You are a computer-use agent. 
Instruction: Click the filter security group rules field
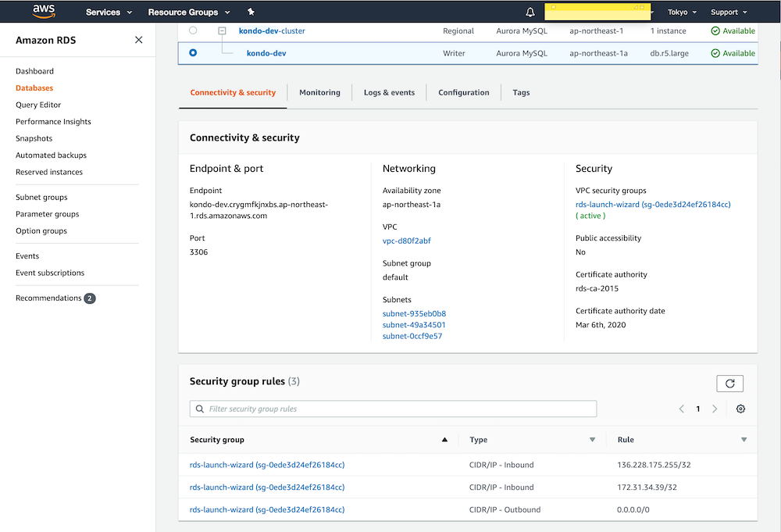(392, 408)
